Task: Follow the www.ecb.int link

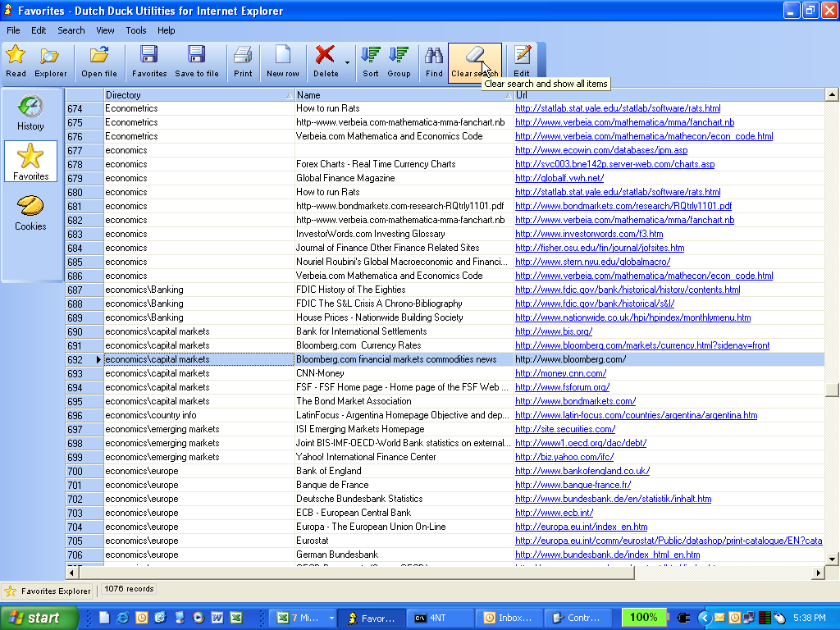Action: (554, 512)
